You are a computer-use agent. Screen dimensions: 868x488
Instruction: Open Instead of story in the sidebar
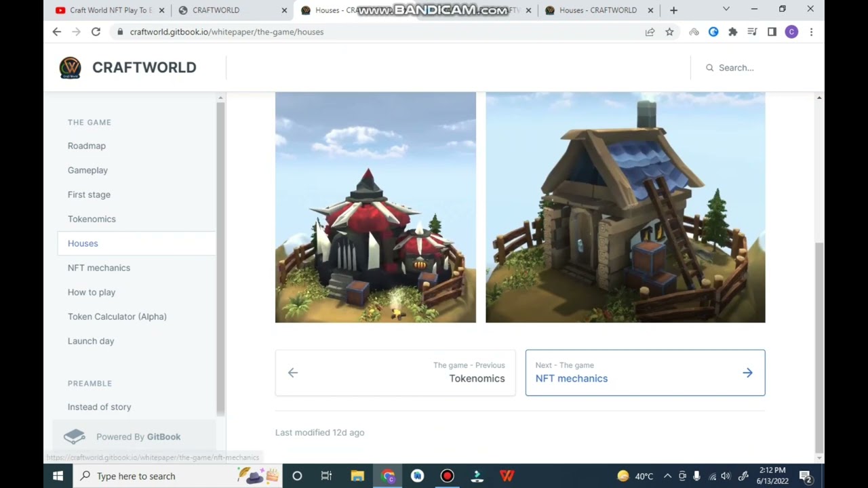point(100,407)
